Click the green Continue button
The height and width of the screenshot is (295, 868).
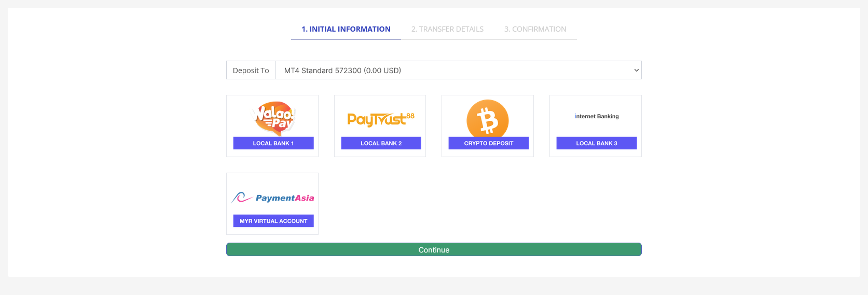click(x=434, y=249)
